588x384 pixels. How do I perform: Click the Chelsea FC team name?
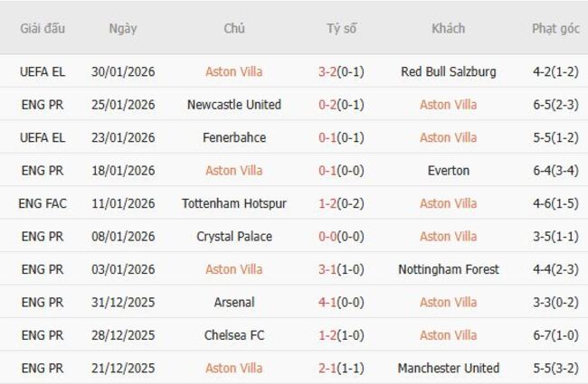[233, 335]
